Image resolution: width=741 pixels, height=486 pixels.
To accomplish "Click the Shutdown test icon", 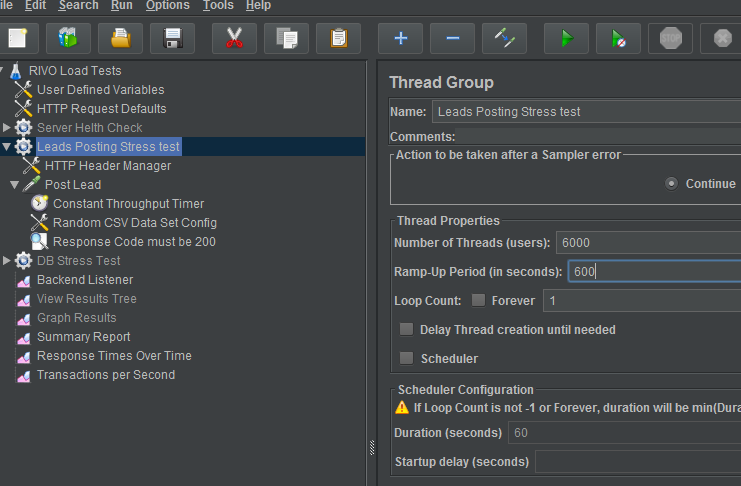I will [722, 38].
